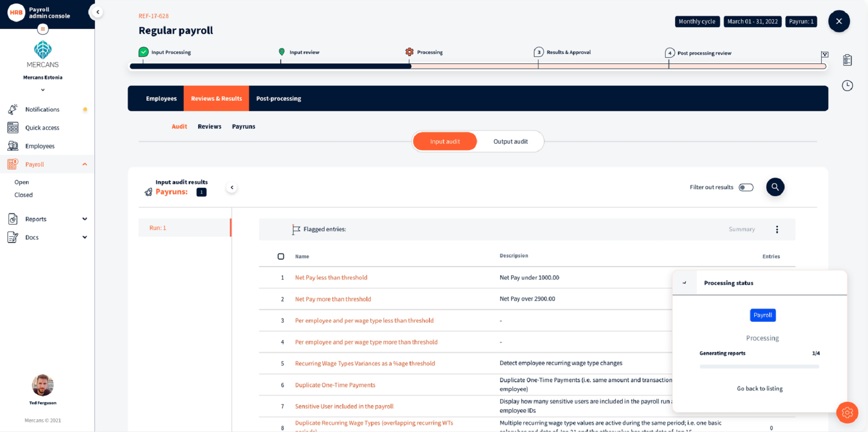Open the Reports icon in sidebar

(x=12, y=219)
